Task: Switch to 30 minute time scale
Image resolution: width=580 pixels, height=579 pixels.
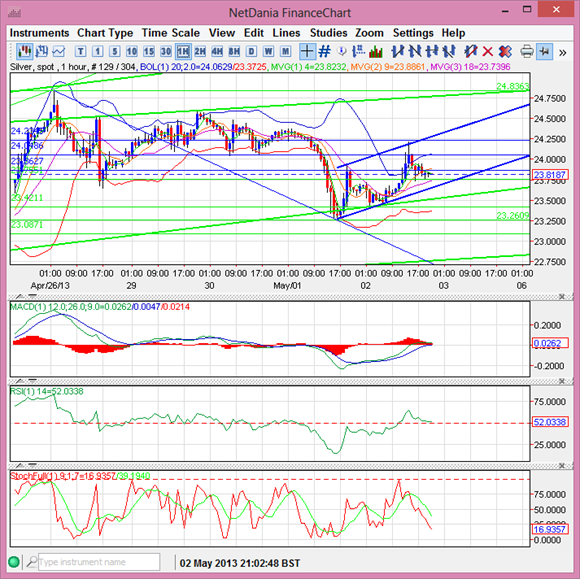Action: coord(166,51)
